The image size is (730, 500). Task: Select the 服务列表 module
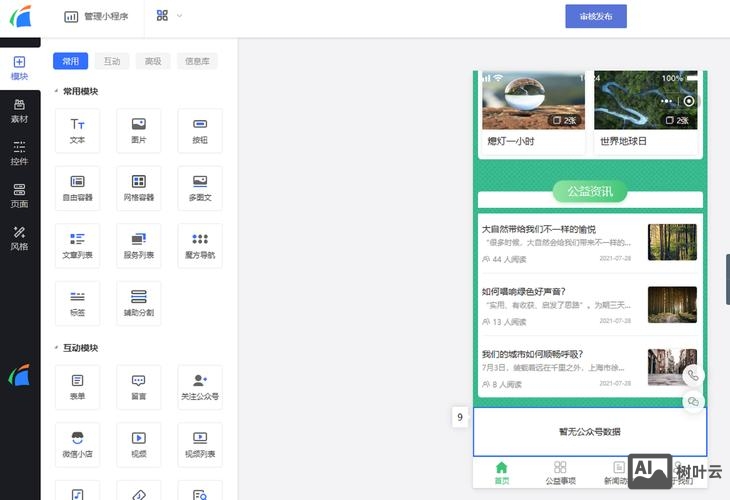139,246
